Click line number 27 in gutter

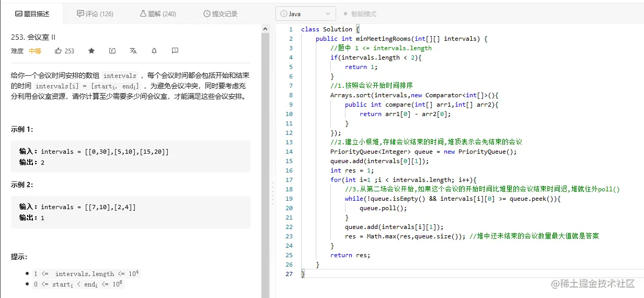pyautogui.click(x=290, y=274)
